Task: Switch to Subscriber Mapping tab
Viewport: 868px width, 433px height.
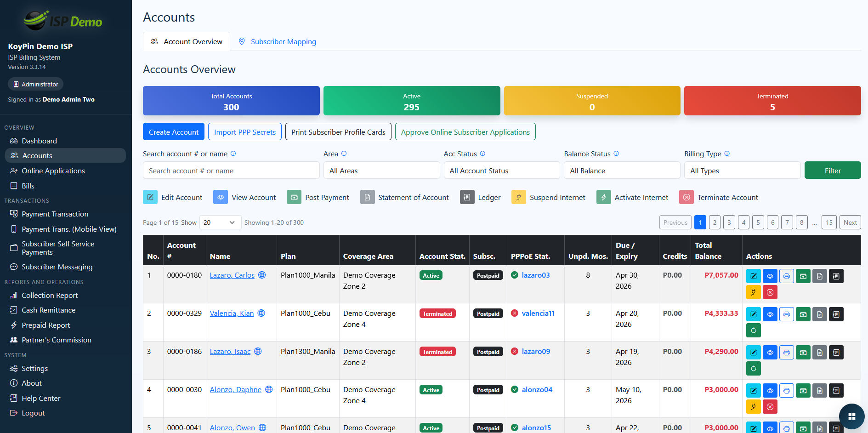Action: tap(277, 41)
